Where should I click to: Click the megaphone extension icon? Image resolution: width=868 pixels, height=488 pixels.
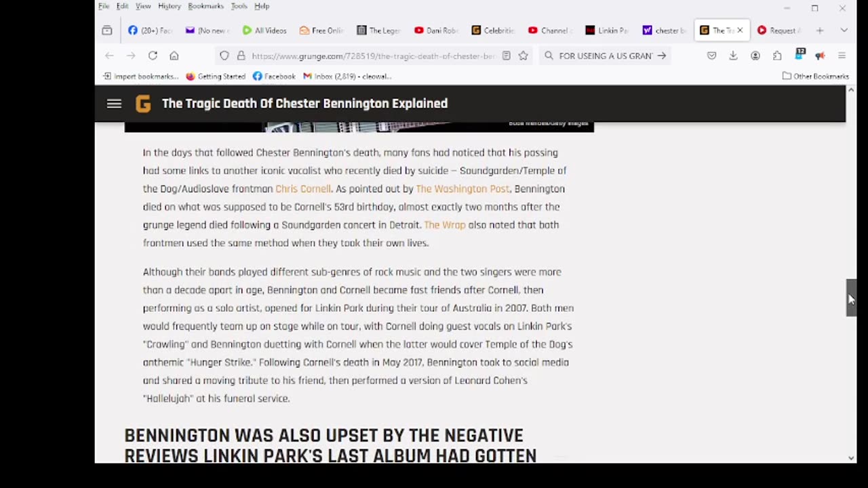[x=820, y=56]
